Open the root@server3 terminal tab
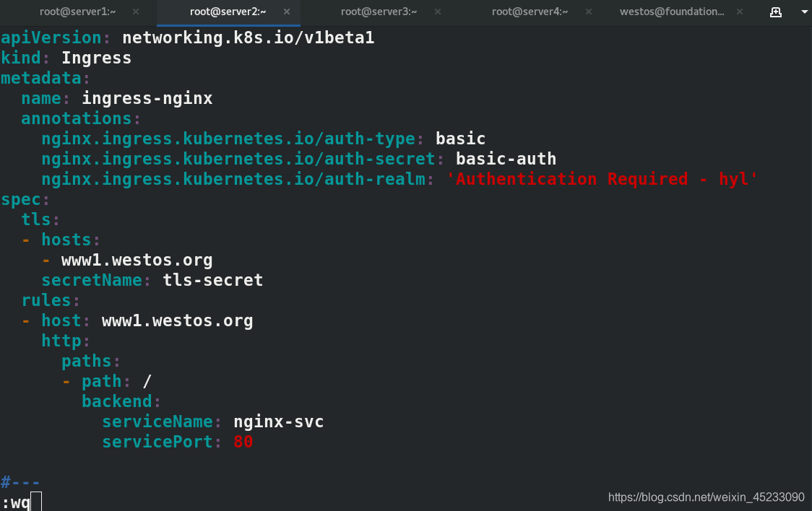Viewport: 812px width, 511px height. (379, 12)
